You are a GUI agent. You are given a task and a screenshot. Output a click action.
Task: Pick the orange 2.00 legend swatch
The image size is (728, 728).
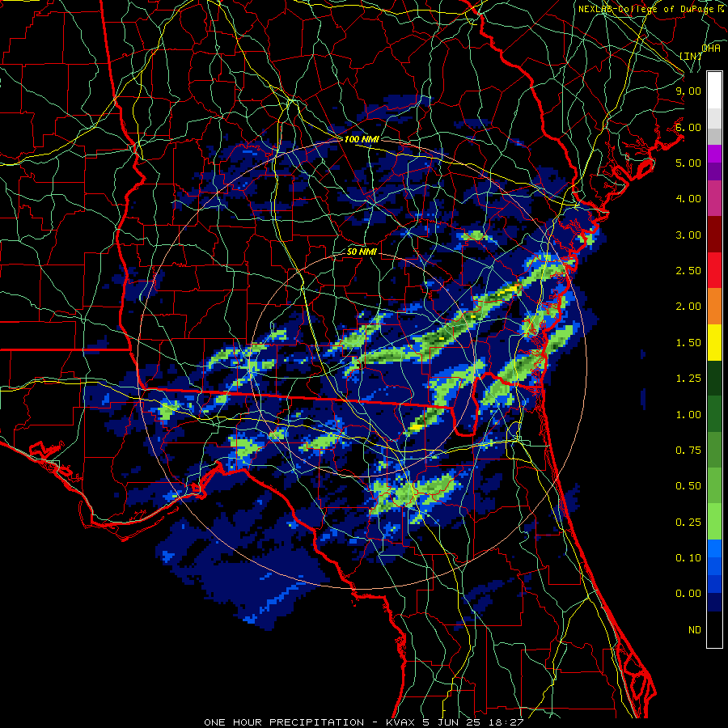(714, 307)
